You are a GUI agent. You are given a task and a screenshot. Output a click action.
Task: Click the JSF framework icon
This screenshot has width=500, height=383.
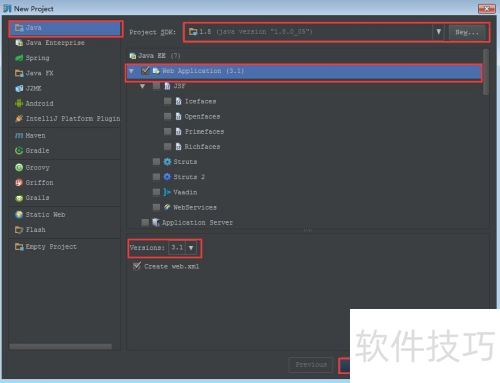(x=167, y=86)
